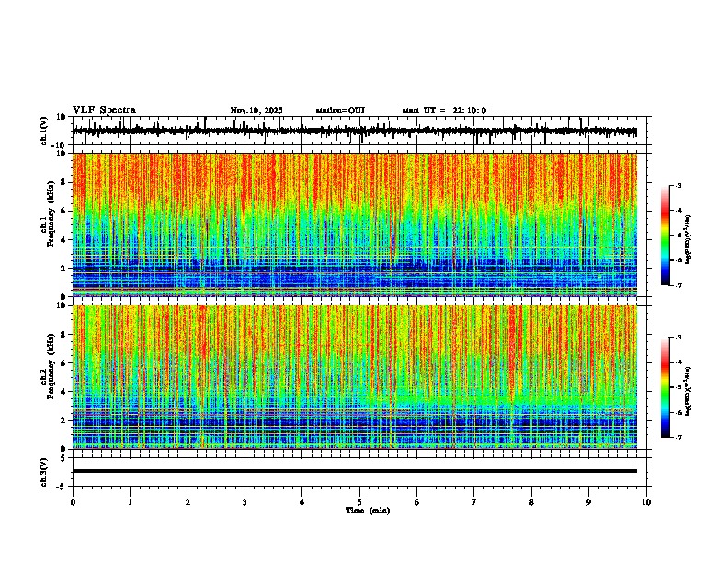The height and width of the screenshot is (563, 728).
Task: Click time axis tick label "9"
Action: tap(588, 502)
